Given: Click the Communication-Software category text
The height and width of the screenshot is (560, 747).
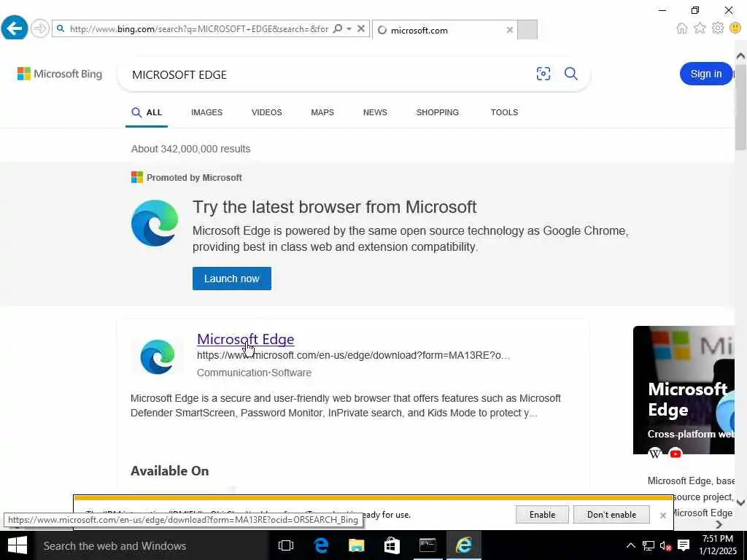Looking at the screenshot, I should [254, 373].
